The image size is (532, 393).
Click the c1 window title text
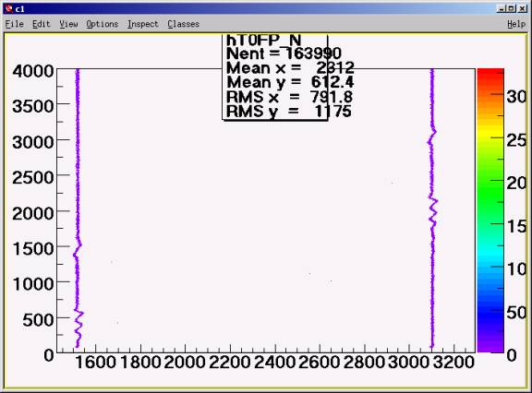point(19,9)
